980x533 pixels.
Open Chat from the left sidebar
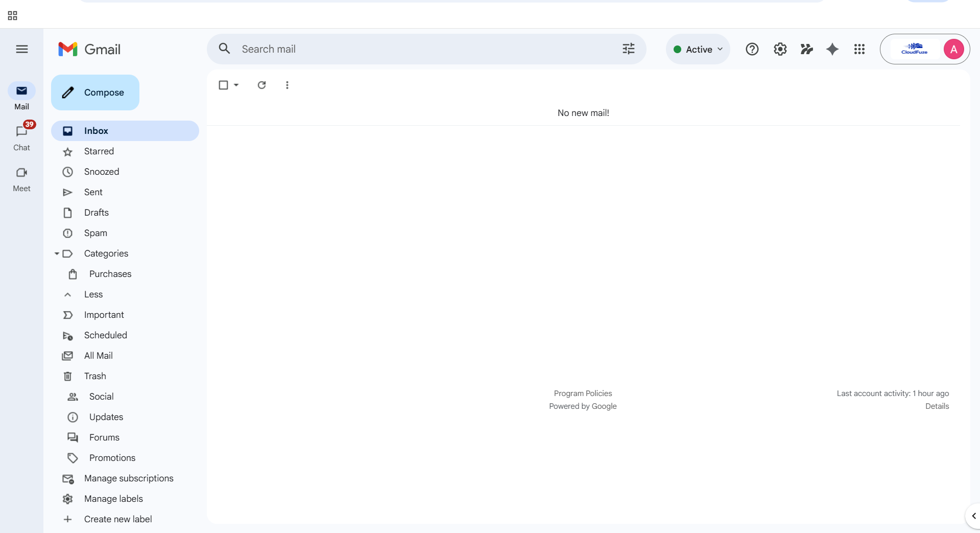[21, 136]
